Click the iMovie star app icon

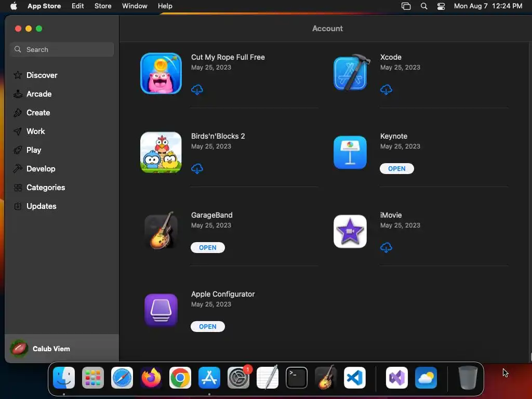click(350, 231)
